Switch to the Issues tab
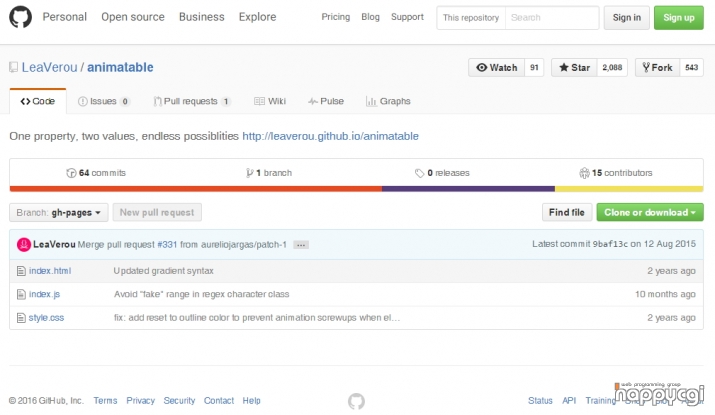Screen dimensions: 715x415 (104, 101)
